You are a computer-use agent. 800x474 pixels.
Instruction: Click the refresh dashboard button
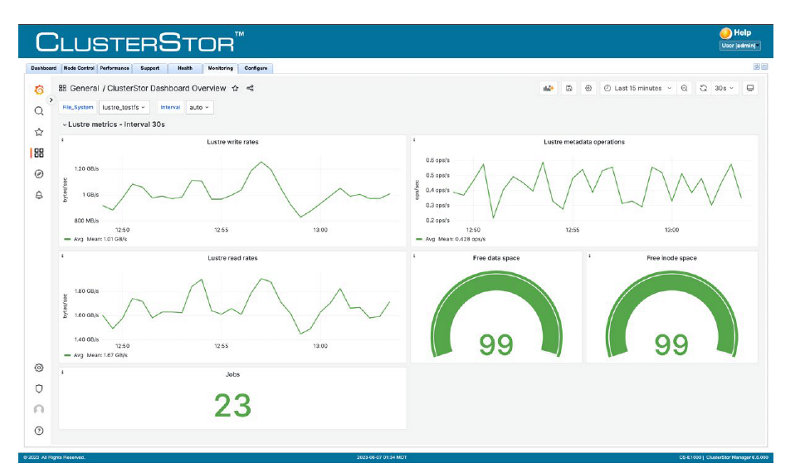tap(704, 88)
